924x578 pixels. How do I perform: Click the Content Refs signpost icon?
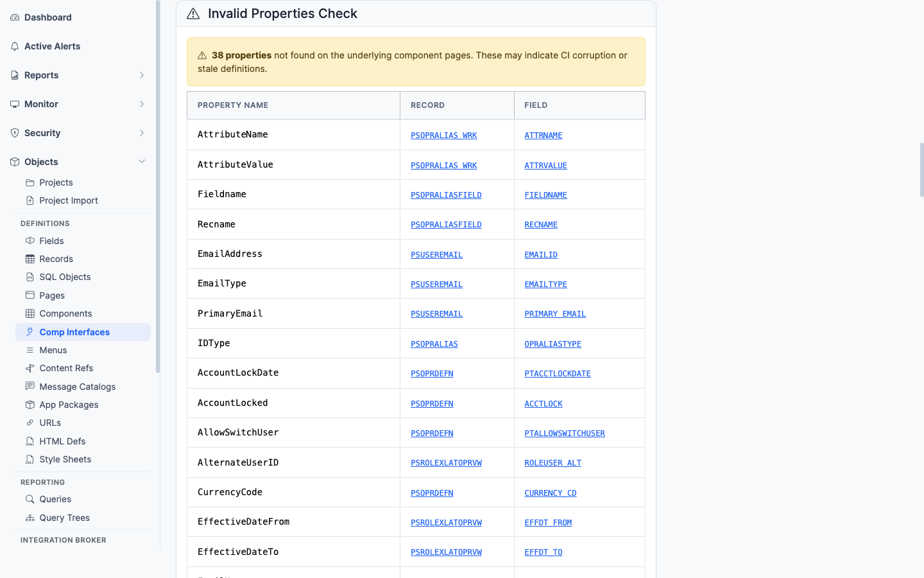(30, 368)
